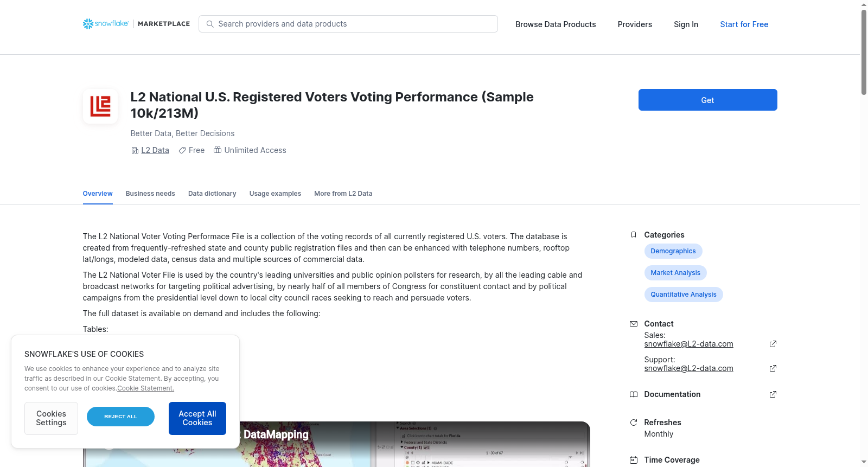Click the Time Coverage calendar icon
The image size is (868, 467).
pyautogui.click(x=633, y=460)
